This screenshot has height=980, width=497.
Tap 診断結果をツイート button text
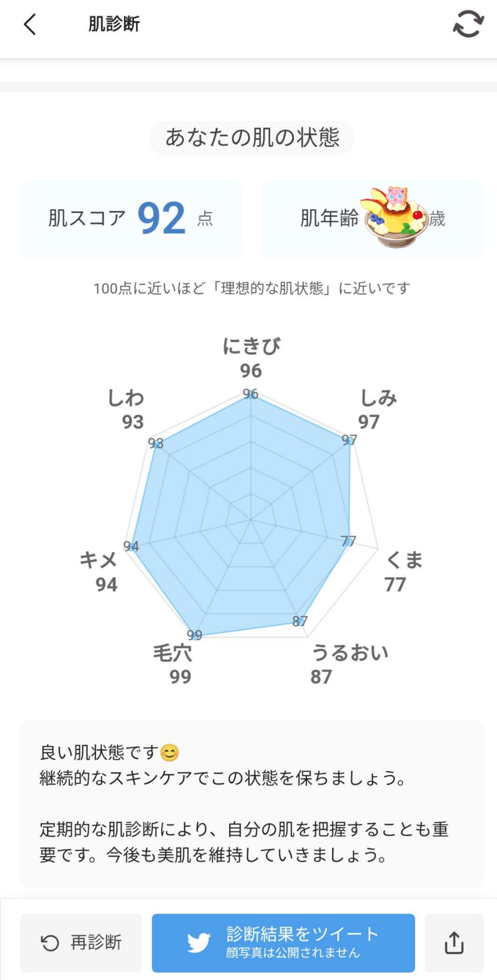point(302,934)
